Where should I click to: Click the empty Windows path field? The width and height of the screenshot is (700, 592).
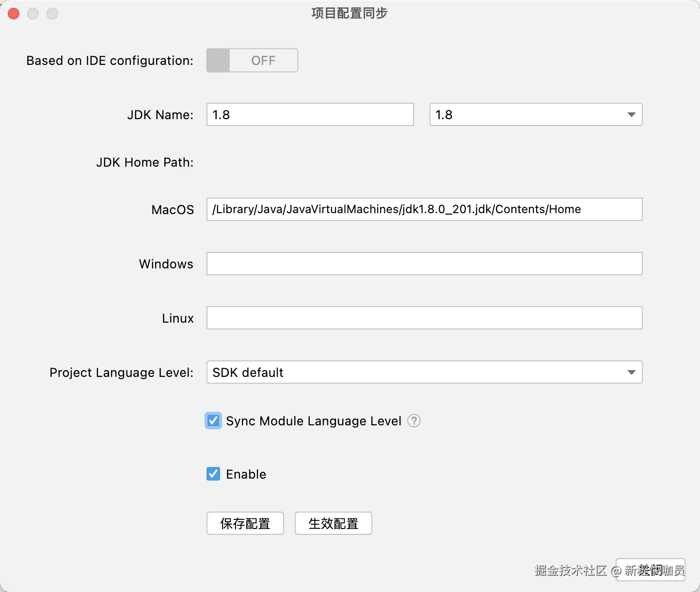(424, 264)
